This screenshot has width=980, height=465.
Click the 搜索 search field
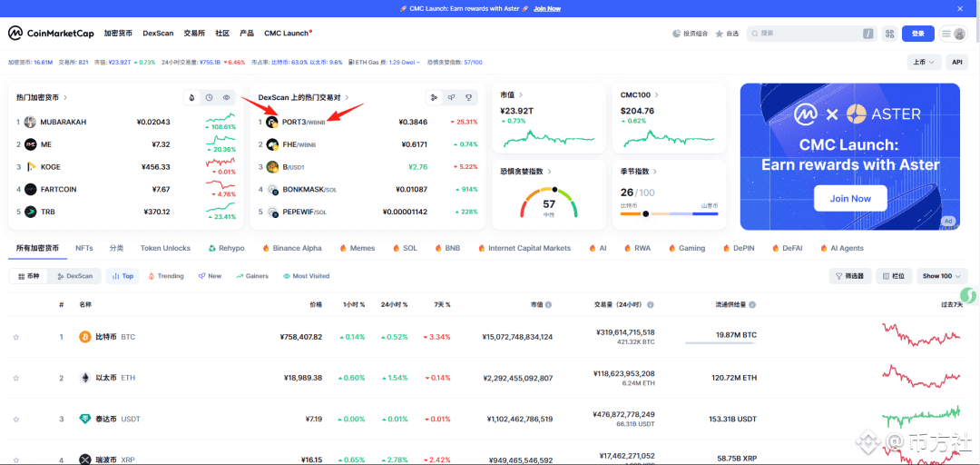pyautogui.click(x=810, y=34)
